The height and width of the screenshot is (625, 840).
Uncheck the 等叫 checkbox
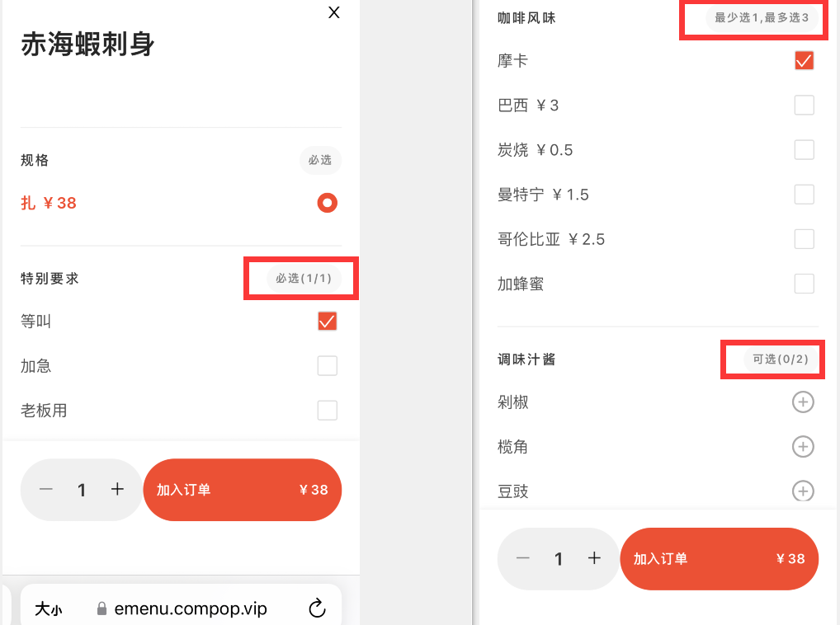click(328, 322)
